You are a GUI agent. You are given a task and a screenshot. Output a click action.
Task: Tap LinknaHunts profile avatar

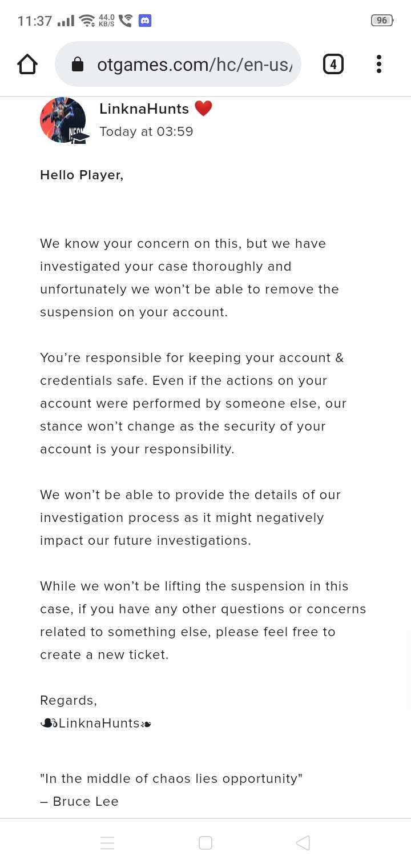(x=63, y=120)
